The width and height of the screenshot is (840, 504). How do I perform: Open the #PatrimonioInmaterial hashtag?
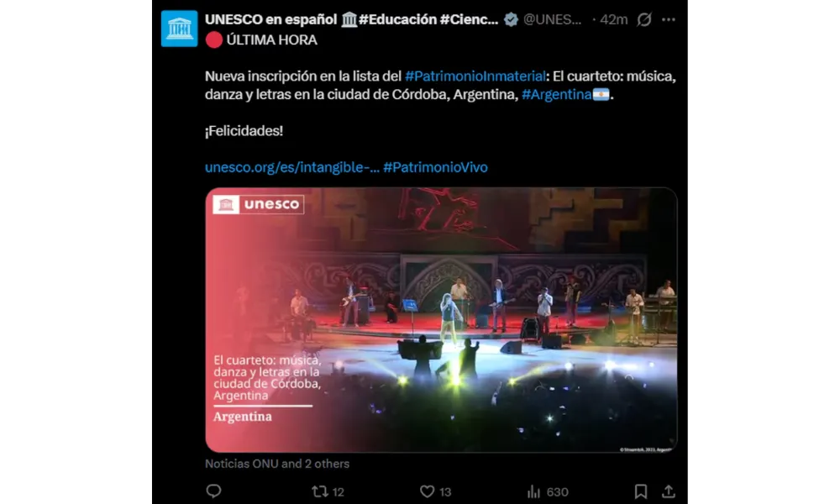click(475, 76)
